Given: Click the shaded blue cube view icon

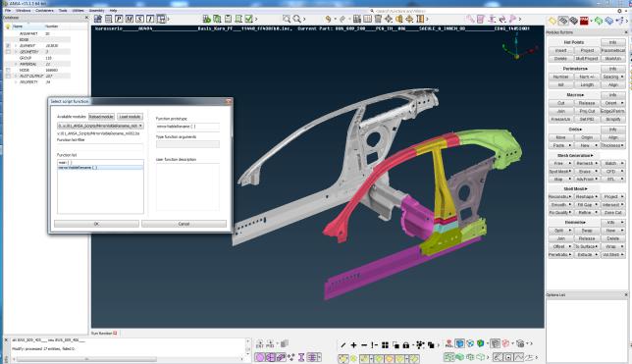Looking at the screenshot, I should point(460,343).
